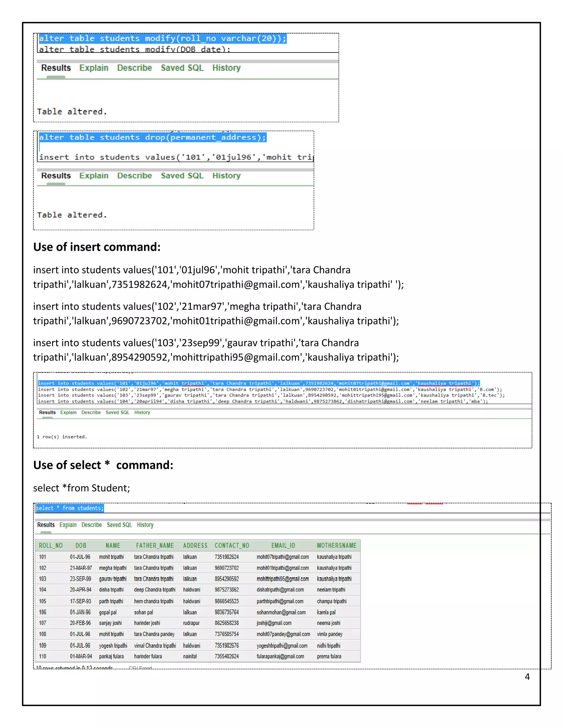
Task: Click the MOTHERSNAME column header
Action: 336,545
